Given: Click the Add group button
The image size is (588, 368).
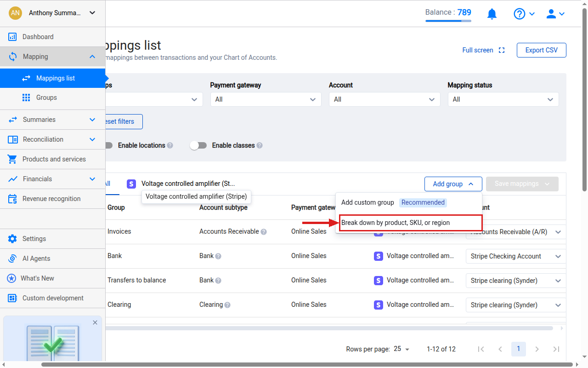Looking at the screenshot, I should [x=453, y=184].
